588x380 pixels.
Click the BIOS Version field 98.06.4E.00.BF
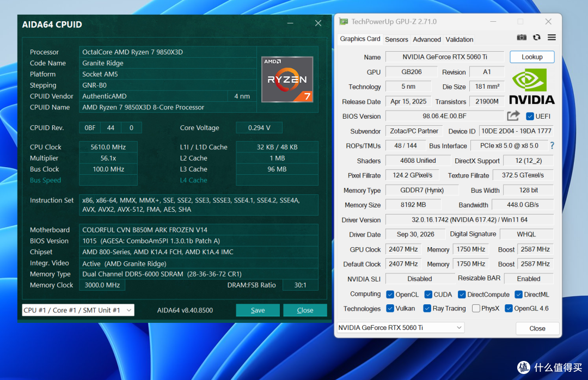click(x=444, y=117)
